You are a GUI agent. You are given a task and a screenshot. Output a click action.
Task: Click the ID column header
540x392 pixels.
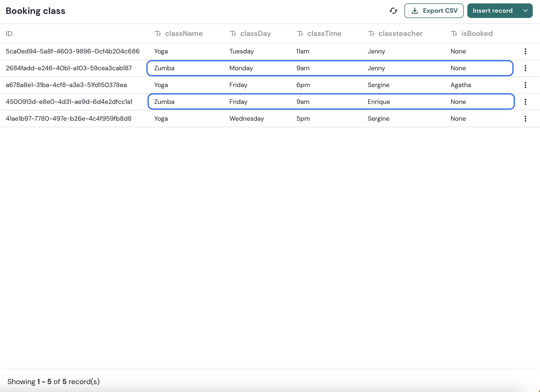click(9, 34)
